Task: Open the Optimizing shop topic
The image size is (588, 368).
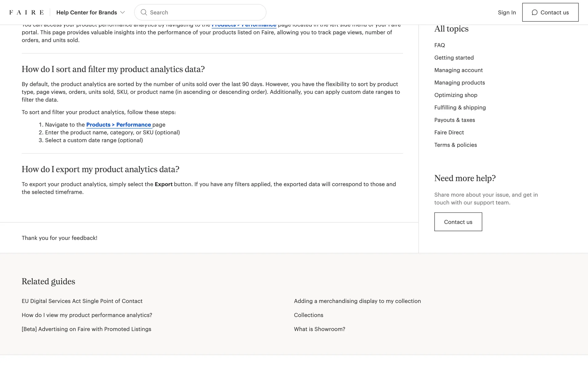Action: 456,95
